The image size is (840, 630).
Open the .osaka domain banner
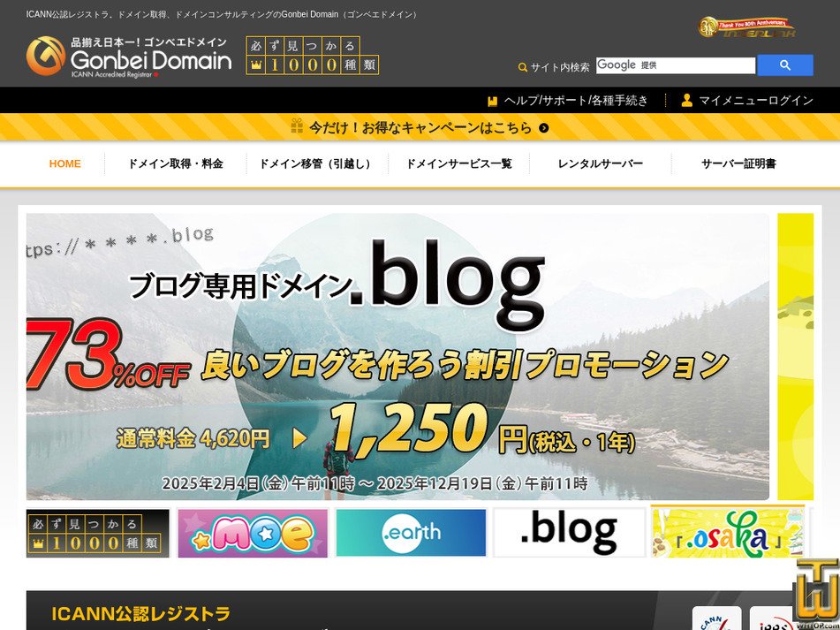tap(726, 530)
